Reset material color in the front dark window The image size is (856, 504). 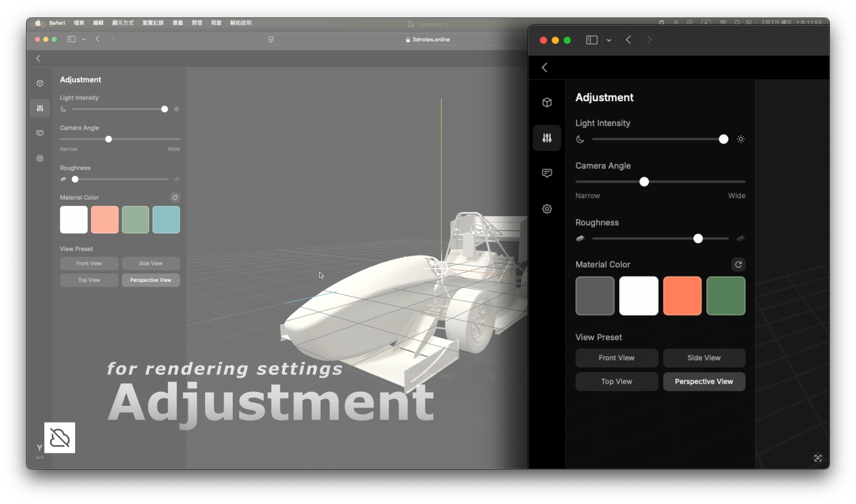pos(738,264)
